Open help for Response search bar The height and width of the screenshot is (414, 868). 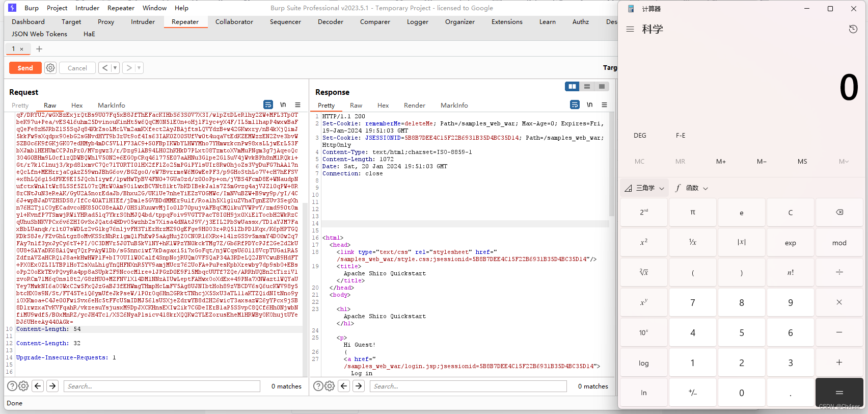[318, 386]
